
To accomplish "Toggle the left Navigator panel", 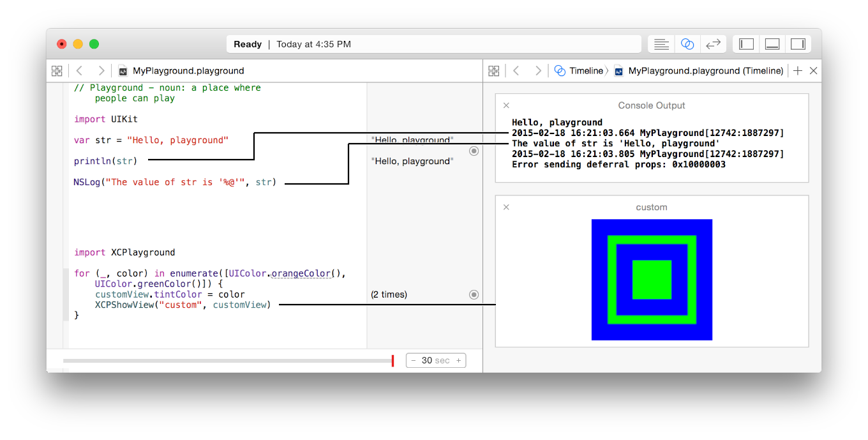I will click(x=746, y=44).
